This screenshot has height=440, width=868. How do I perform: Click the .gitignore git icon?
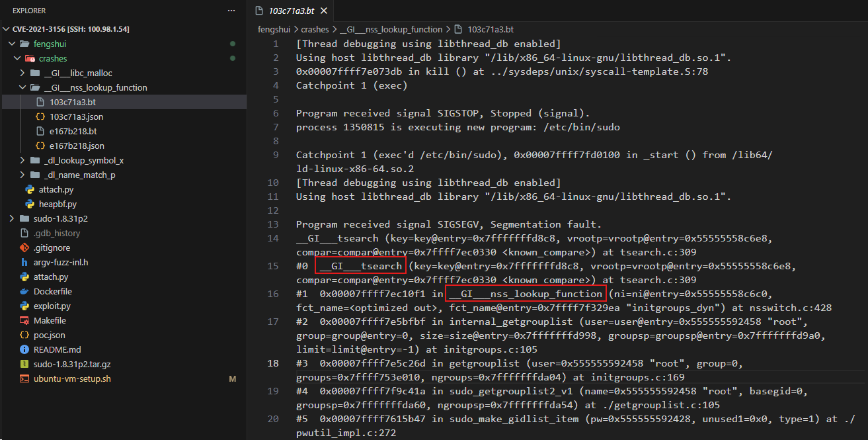pos(24,247)
